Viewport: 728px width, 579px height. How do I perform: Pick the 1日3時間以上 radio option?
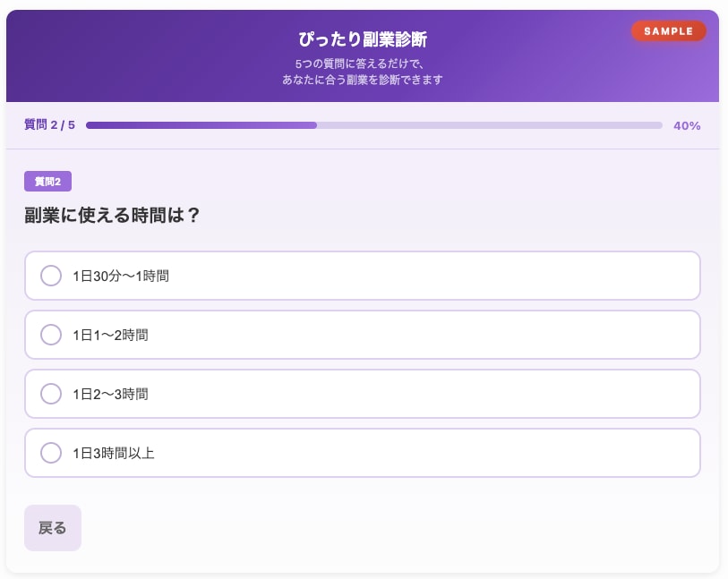pyautogui.click(x=51, y=452)
